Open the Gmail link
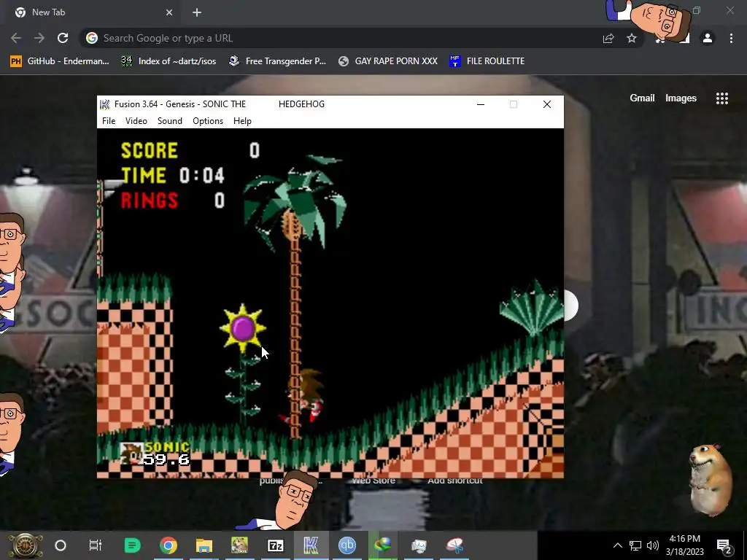Image resolution: width=747 pixels, height=560 pixels. click(x=642, y=98)
